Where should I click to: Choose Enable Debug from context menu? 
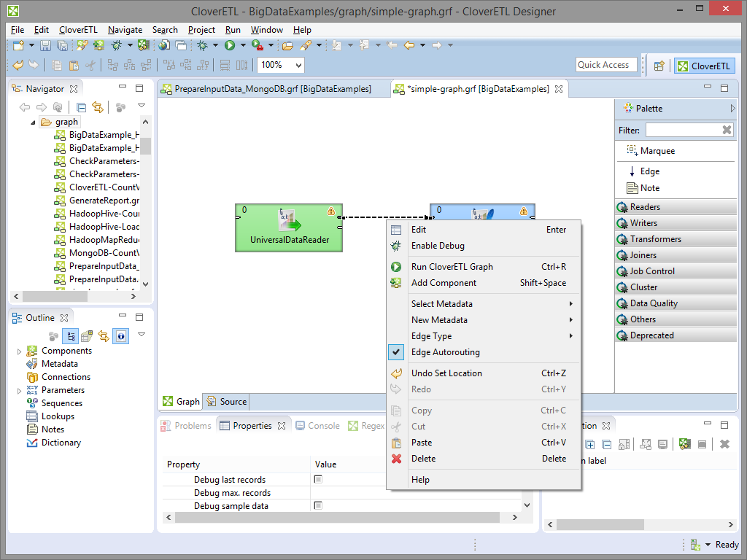(438, 246)
